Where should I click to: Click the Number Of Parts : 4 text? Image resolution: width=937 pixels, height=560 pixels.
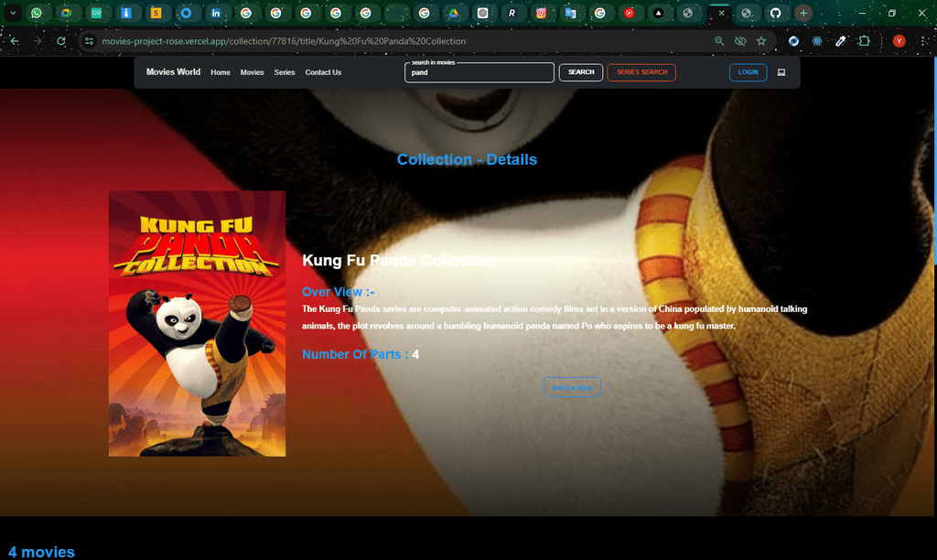tap(361, 354)
